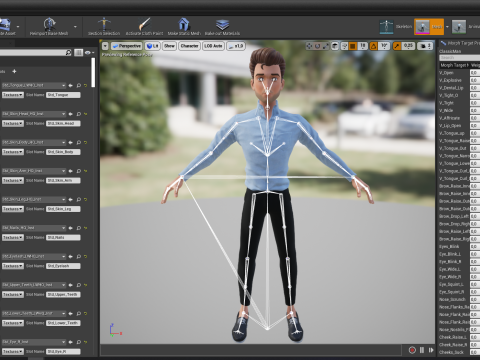
Task: Click the plus add material icon
Action: coord(14,71)
